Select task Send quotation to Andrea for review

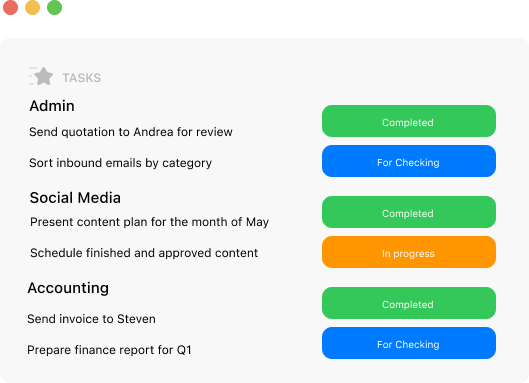[131, 132]
